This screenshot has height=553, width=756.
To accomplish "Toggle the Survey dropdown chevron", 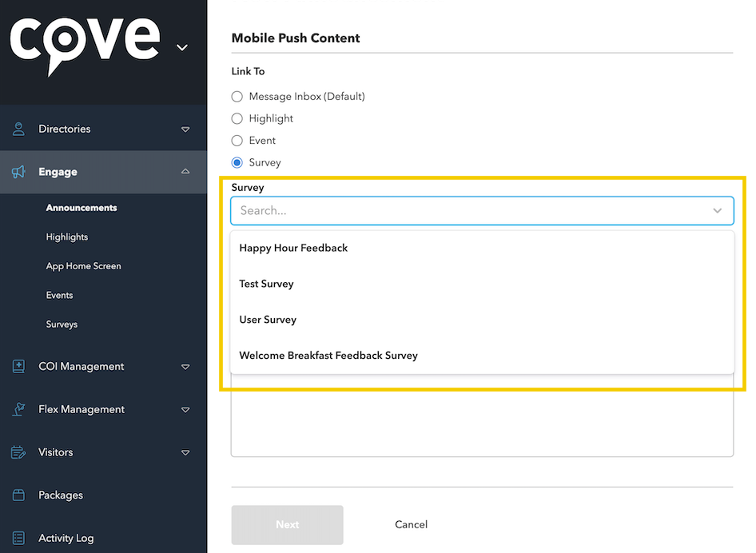I will pyautogui.click(x=718, y=211).
